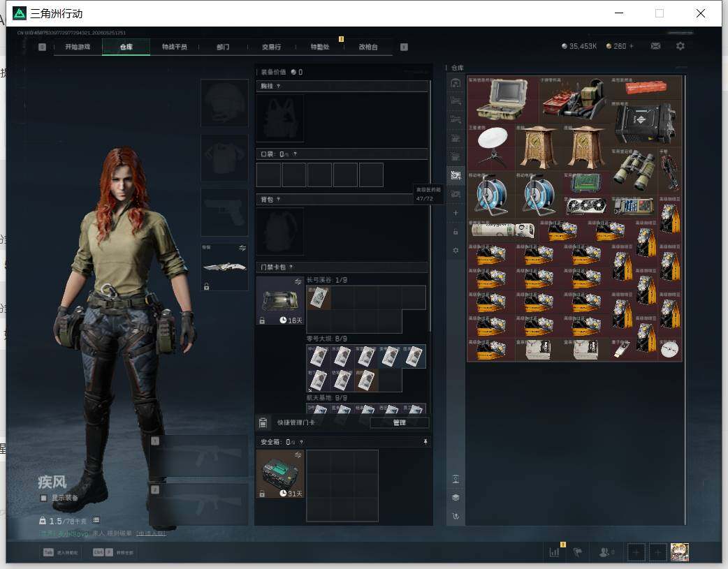
Task: Show help for the 背包 section
Action: coord(278,200)
